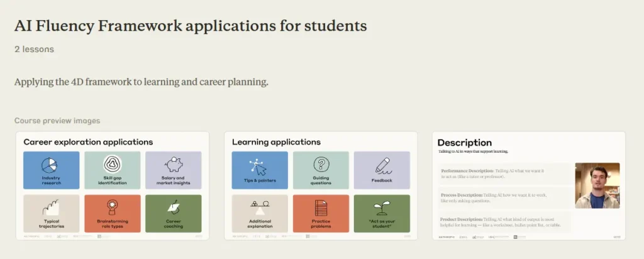Click the "Career exploration applications" heading

click(88, 142)
